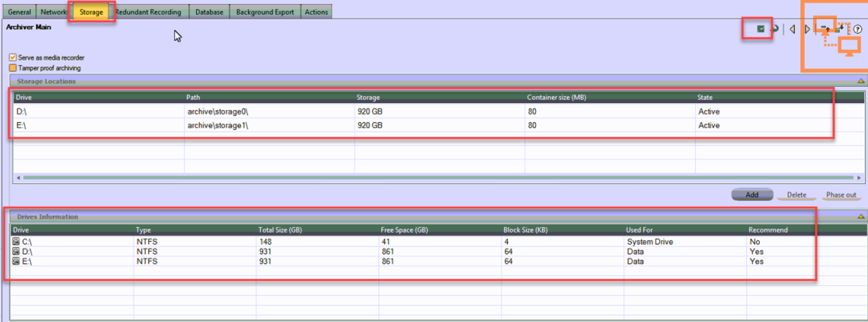Switch to the Redundant Recording tab
Image resolution: width=868 pixels, height=322 pixels.
(x=148, y=12)
